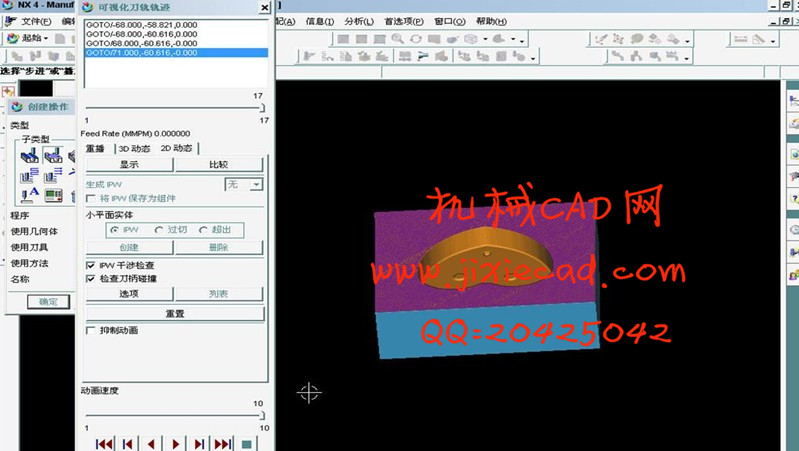Click machine control subtype icon

tap(53, 195)
